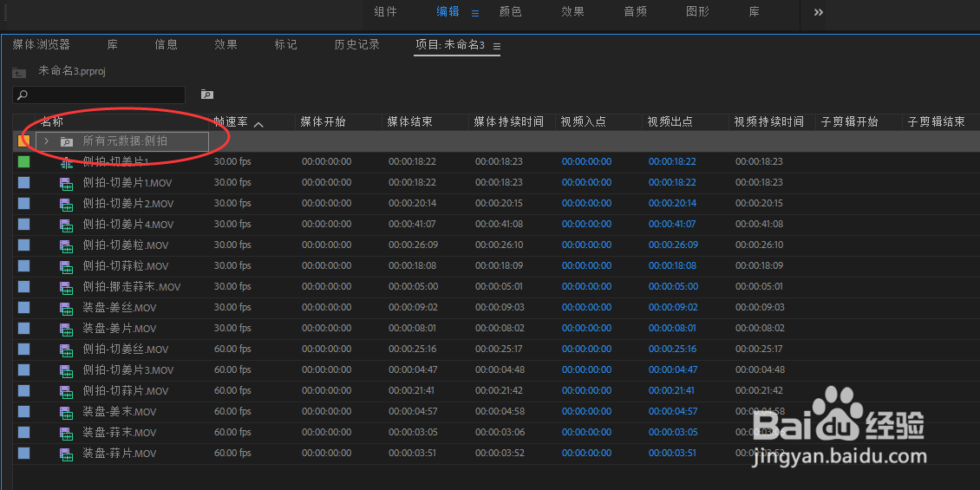Screen dimensions: 980x490
Task: Click the clip icon of 侧拍-切蒜片.MOV
Action: coord(66,391)
